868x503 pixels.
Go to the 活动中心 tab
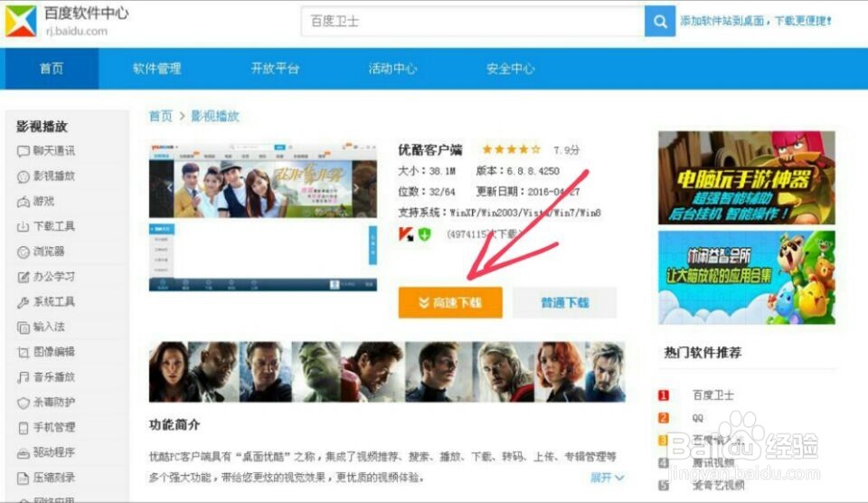[393, 69]
